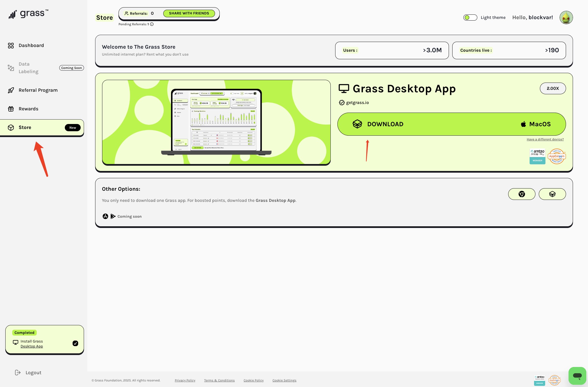The width and height of the screenshot is (588, 387).
Task: Open the Cookie Policy link
Action: click(253, 380)
